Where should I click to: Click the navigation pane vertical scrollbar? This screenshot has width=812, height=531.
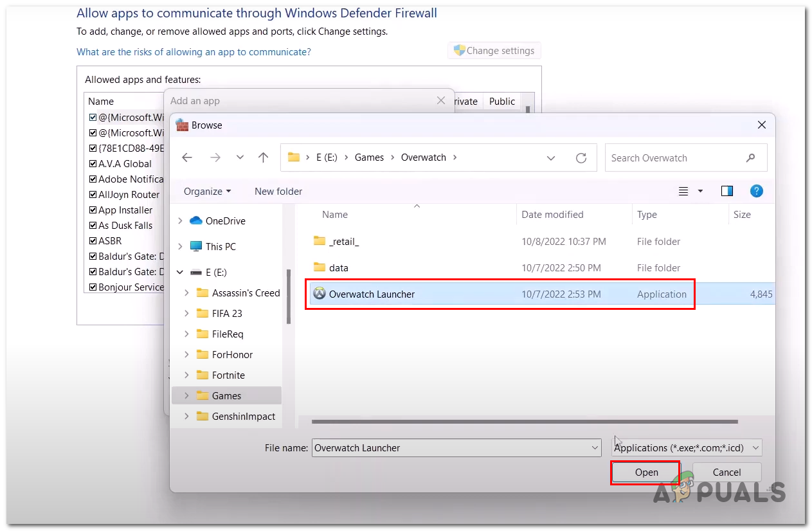pyautogui.click(x=289, y=297)
